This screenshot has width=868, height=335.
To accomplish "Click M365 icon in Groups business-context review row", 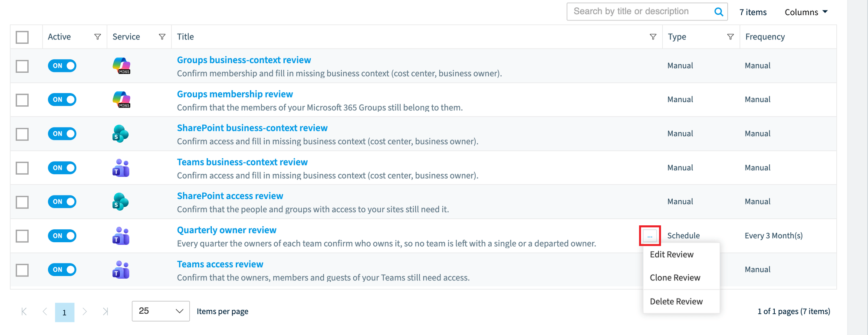I will coord(122,66).
